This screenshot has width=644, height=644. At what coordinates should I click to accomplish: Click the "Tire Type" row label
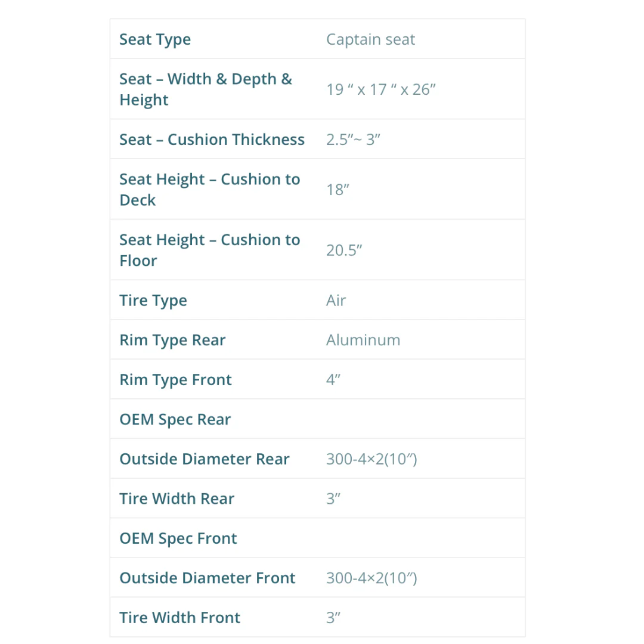153,301
